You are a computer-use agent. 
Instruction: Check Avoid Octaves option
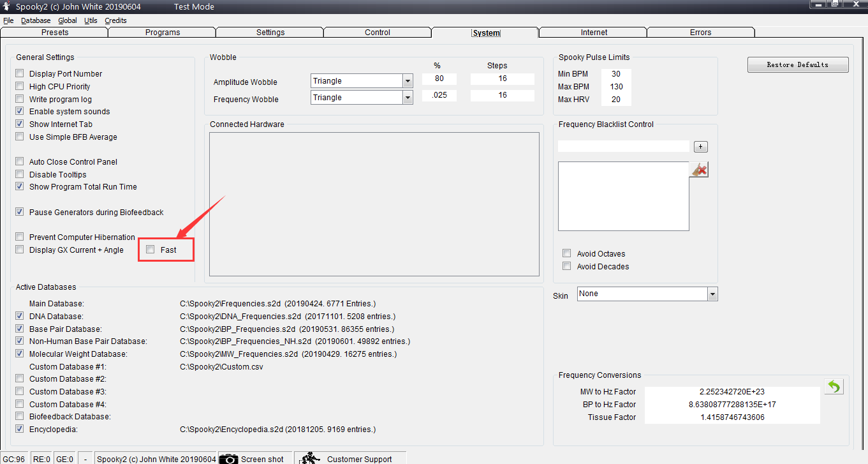[566, 253]
